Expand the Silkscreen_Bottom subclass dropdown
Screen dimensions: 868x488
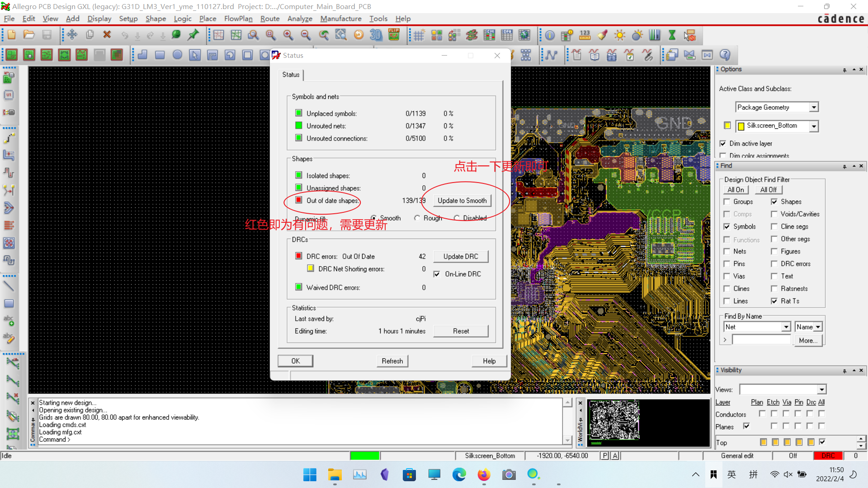coord(814,126)
